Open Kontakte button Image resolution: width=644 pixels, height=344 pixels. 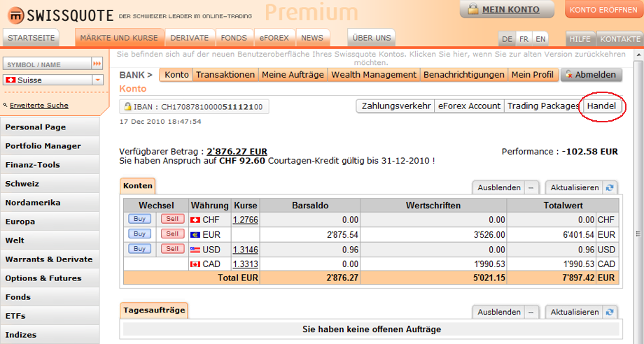click(x=620, y=39)
